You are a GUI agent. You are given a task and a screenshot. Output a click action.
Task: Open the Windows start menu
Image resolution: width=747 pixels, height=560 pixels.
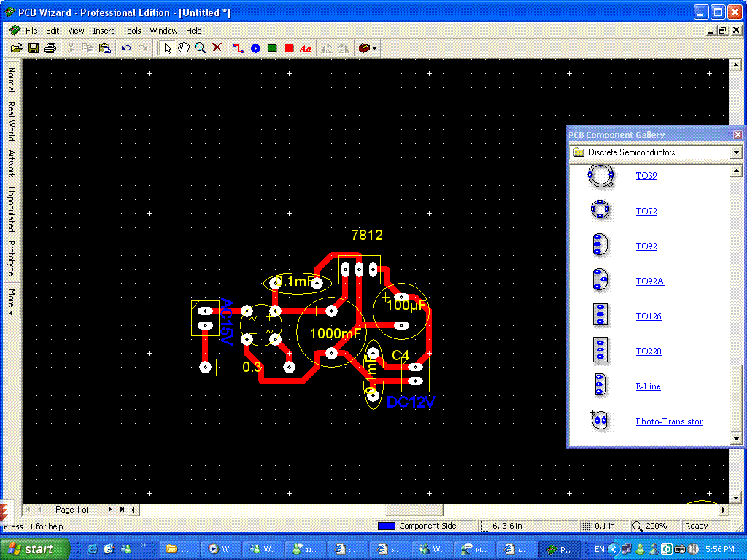(x=35, y=549)
